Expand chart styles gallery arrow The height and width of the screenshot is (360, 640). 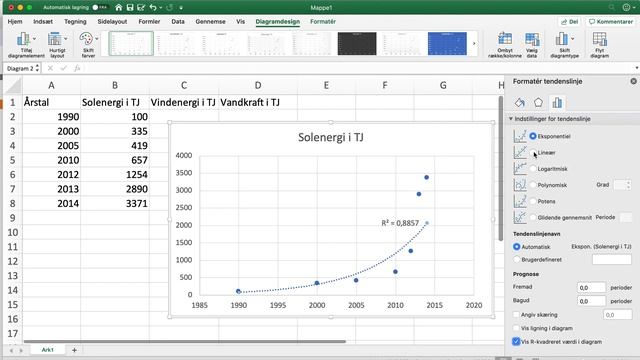pyautogui.click(x=474, y=43)
